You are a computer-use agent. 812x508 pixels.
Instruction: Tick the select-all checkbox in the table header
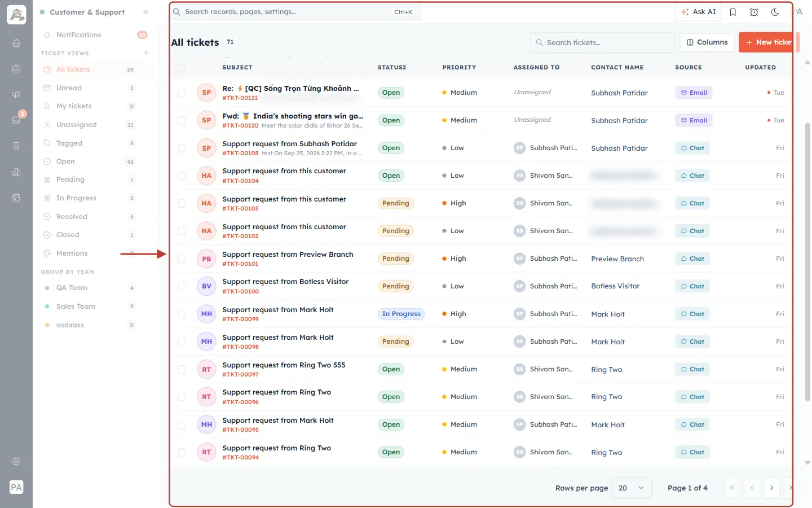(x=182, y=68)
